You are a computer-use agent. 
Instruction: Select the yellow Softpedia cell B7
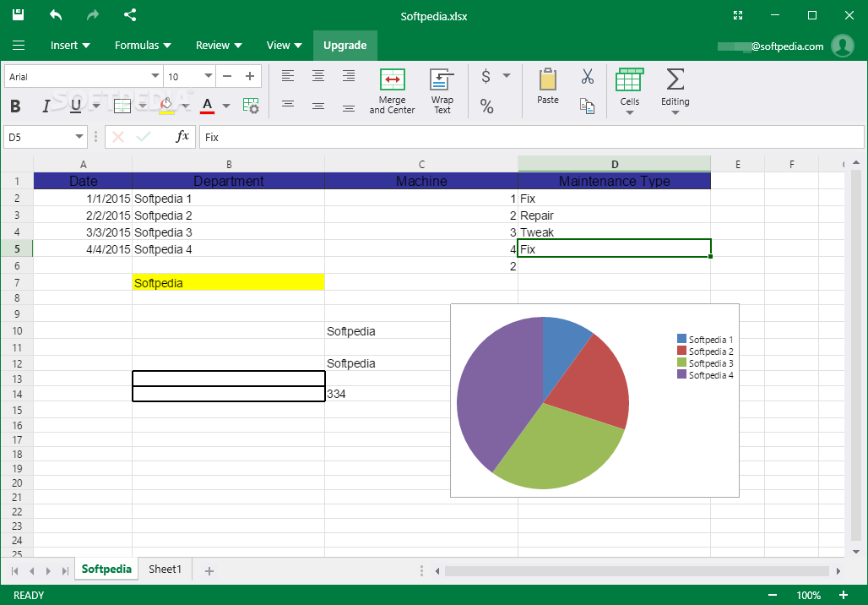[228, 282]
